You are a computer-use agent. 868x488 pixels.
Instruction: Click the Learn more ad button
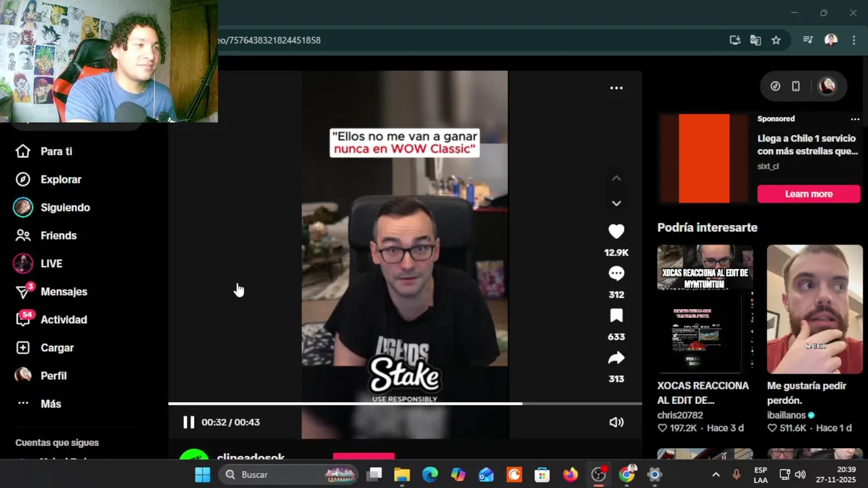click(x=808, y=194)
